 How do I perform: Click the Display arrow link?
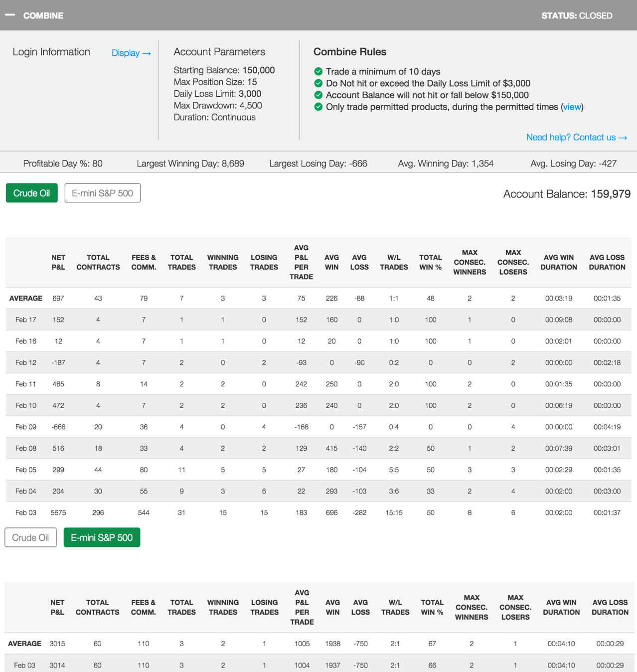pos(131,53)
